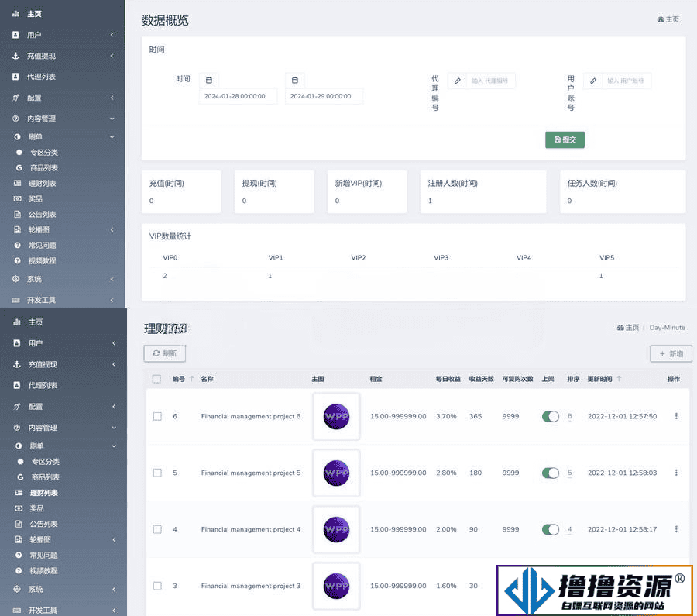This screenshot has height=616, width=697.
Task: Click 公告列表 document icon in 数据概览 page sidebar
Action: click(x=18, y=214)
